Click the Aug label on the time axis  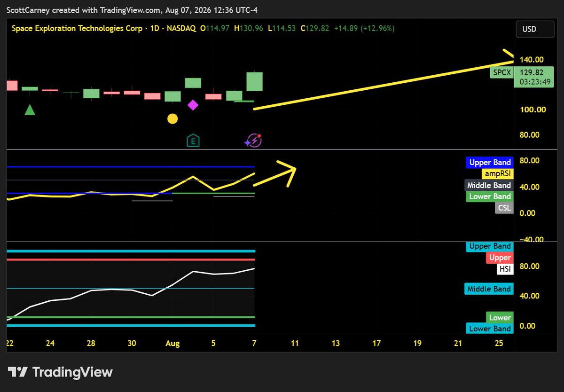click(172, 344)
